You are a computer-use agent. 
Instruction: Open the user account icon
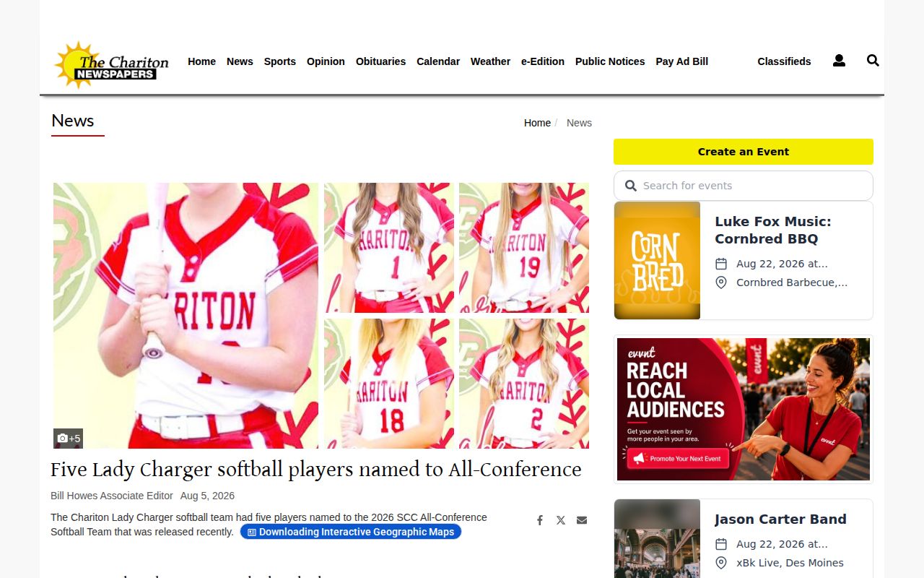coord(839,61)
